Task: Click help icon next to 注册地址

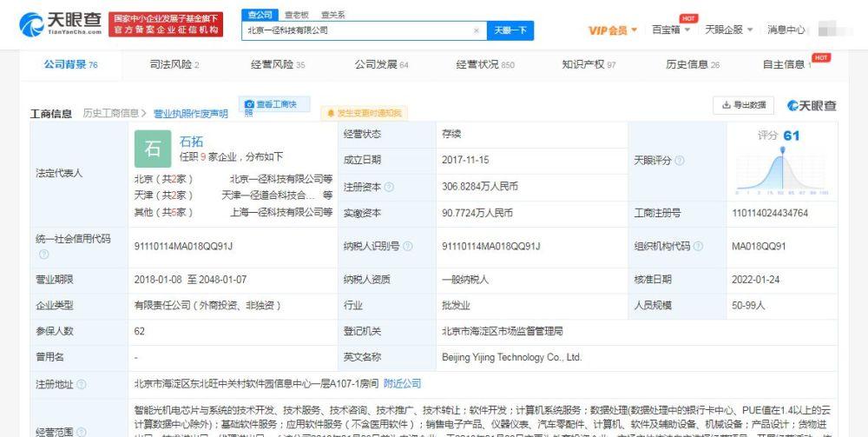Action: tap(82, 384)
